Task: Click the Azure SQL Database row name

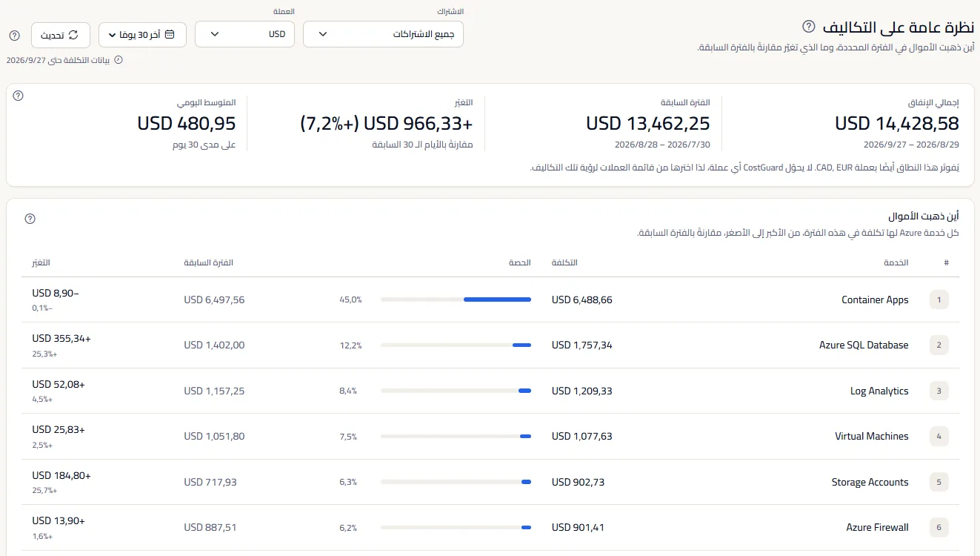Action: 864,345
